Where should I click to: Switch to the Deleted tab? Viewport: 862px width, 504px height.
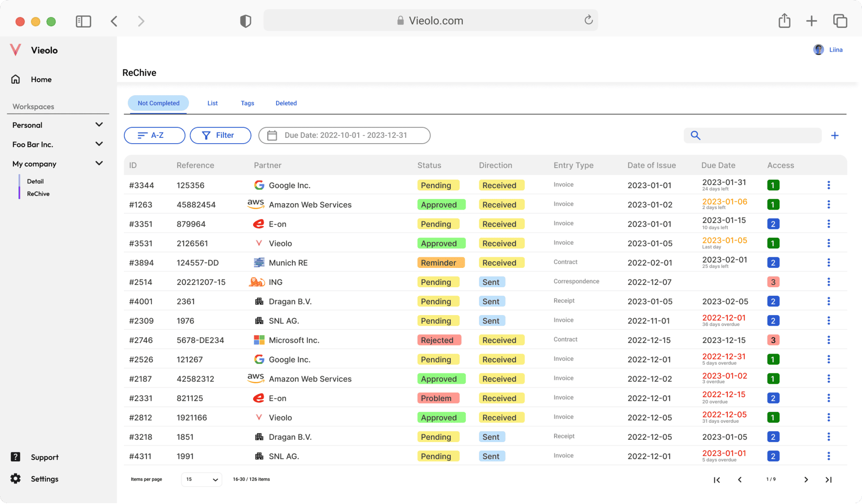286,103
